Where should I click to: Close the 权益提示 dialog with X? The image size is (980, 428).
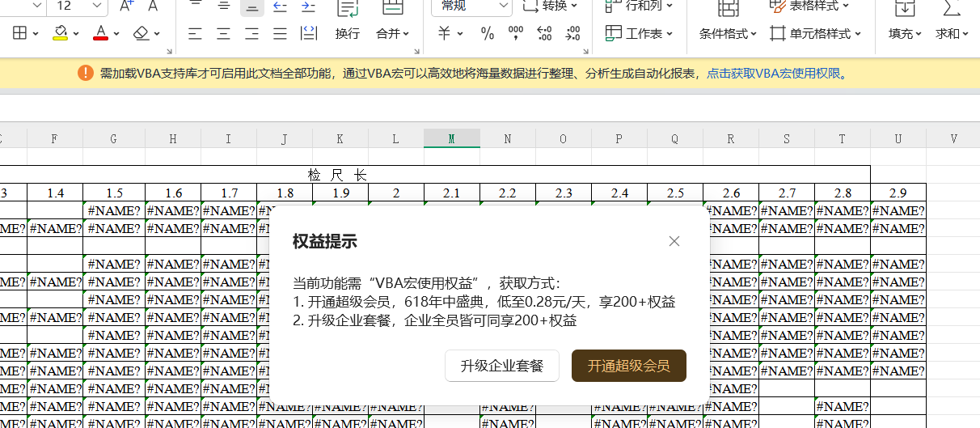674,241
